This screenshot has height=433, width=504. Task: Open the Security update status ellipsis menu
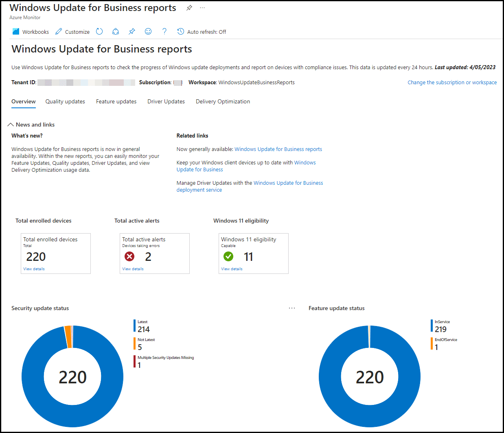point(292,308)
